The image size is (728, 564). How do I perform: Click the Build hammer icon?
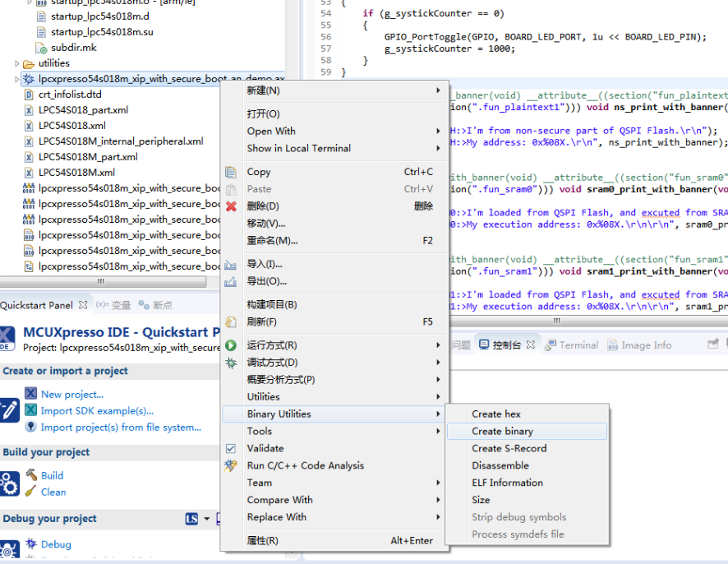pos(31,474)
